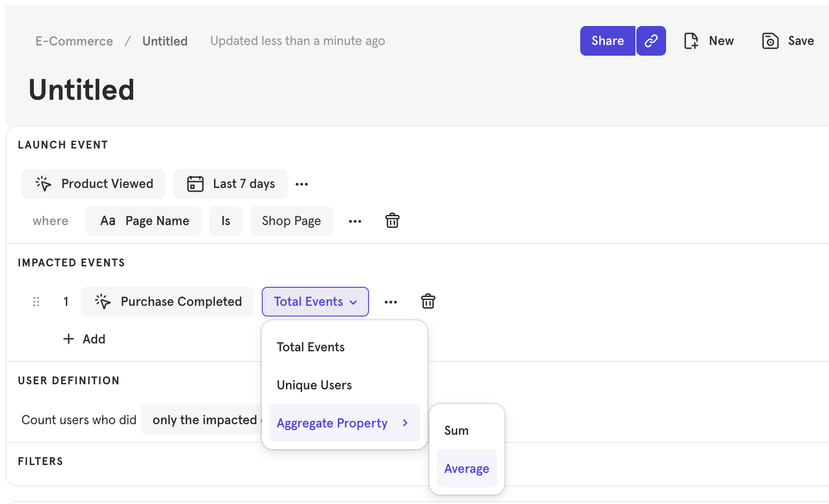Viewport: 829px width, 504px height.
Task: Grab the drag handle beside event 1
Action: [x=36, y=302]
